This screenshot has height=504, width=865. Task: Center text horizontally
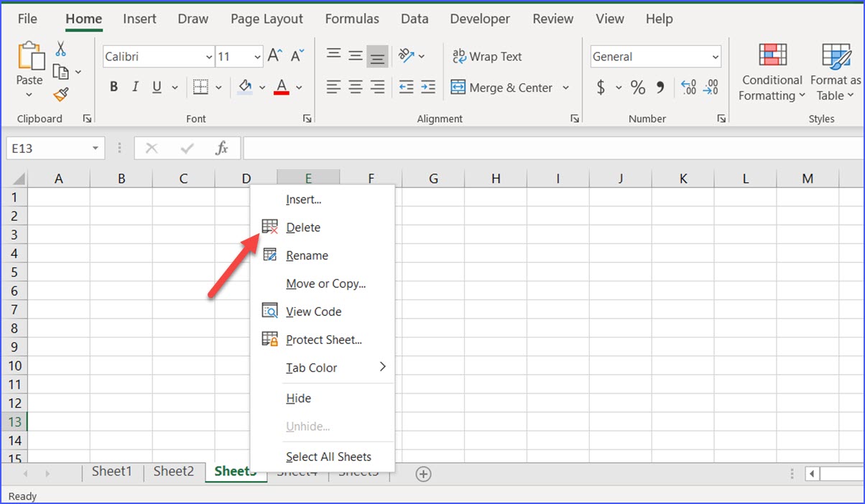click(356, 88)
